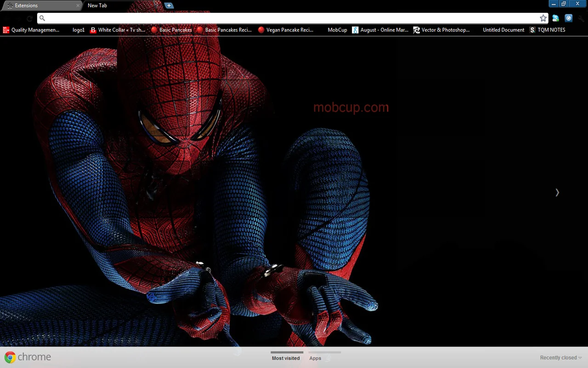Open White Collar Tv show bookmark
The width and height of the screenshot is (588, 368).
[118, 30]
